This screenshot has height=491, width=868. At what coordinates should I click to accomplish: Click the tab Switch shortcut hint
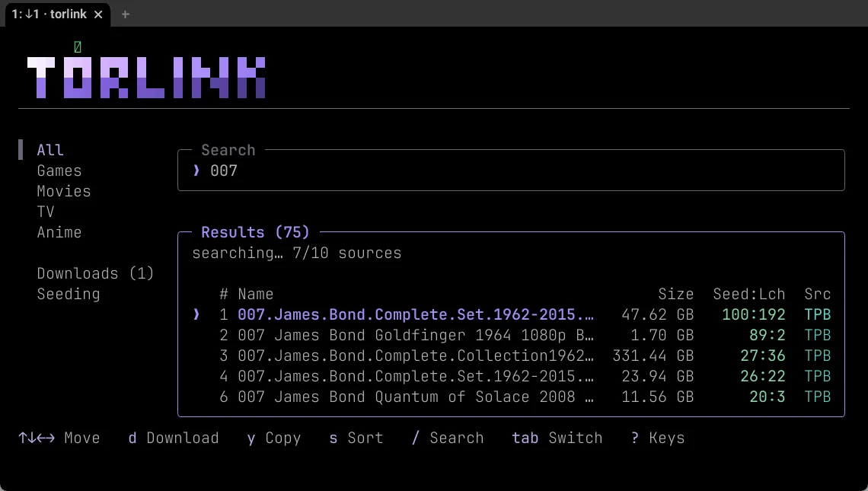557,438
